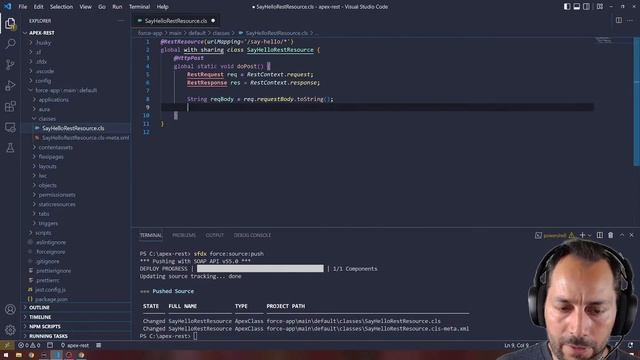The width and height of the screenshot is (640, 360).
Task: Switch to the PROBLEMS panel tab
Action: [x=184, y=236]
